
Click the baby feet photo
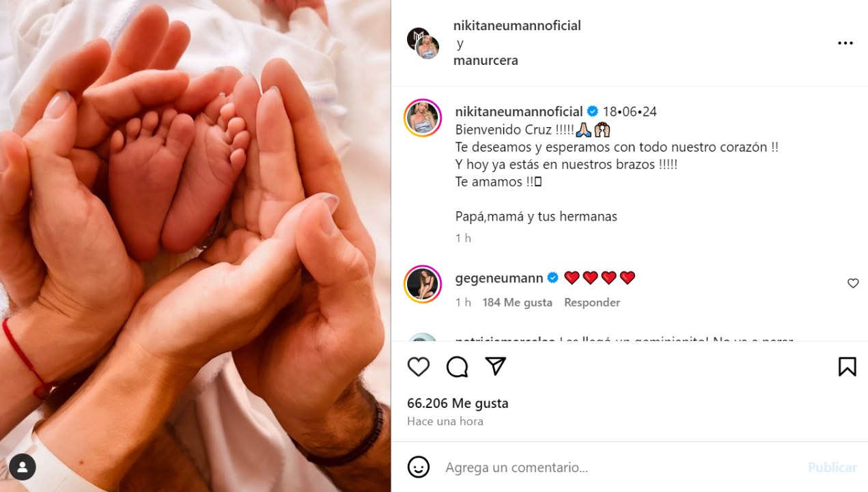pyautogui.click(x=195, y=246)
